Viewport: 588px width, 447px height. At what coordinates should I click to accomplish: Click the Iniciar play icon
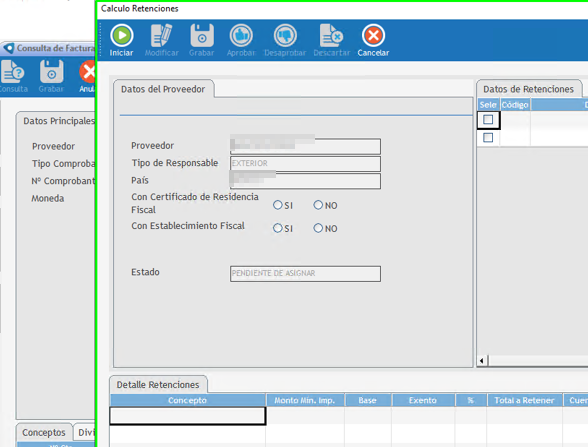[x=122, y=36]
